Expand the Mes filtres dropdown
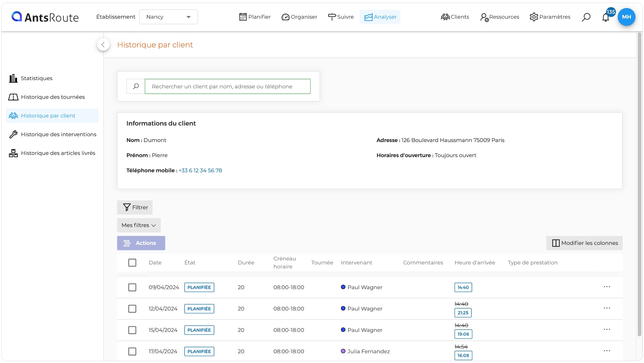644x363 pixels. pos(139,225)
